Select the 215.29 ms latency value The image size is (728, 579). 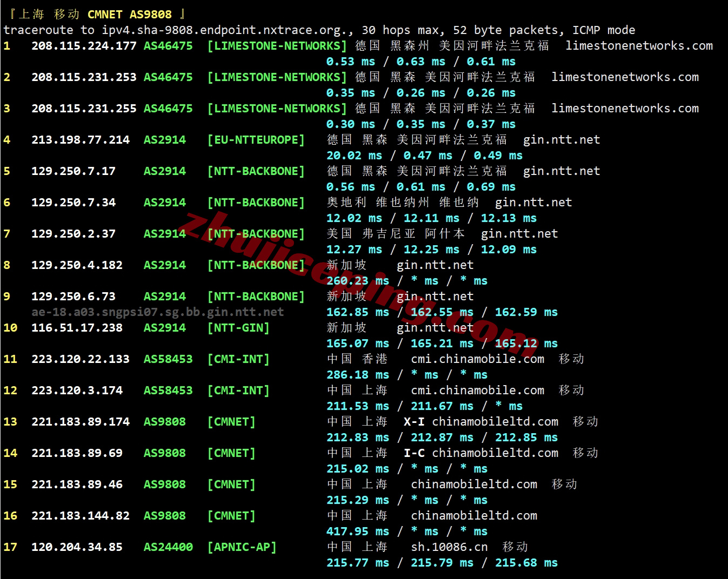tap(358, 500)
